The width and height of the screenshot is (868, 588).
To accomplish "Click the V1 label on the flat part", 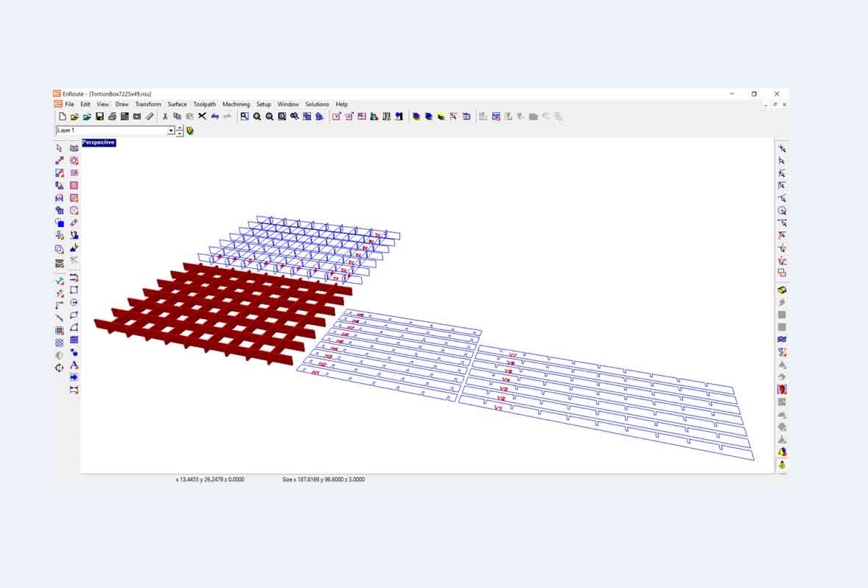I will coord(497,407).
